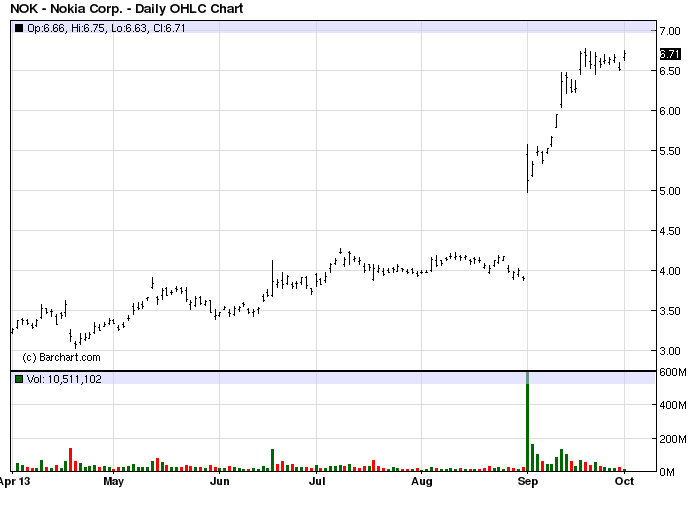
Task: Click the 4.50 price axis label
Action: point(670,231)
